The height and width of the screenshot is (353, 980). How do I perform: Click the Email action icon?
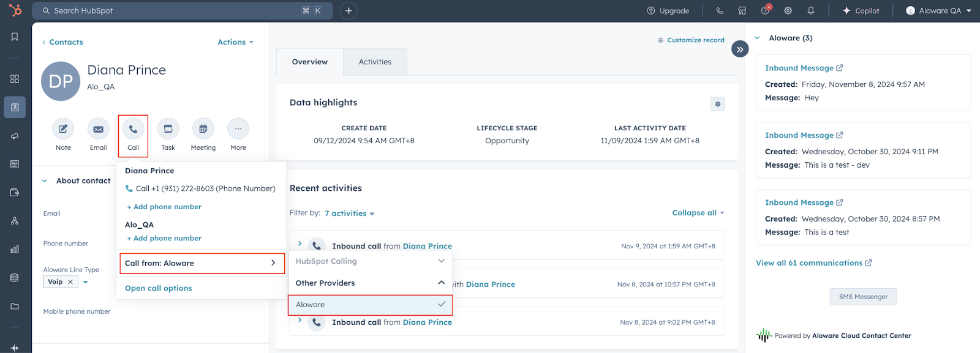[x=98, y=129]
